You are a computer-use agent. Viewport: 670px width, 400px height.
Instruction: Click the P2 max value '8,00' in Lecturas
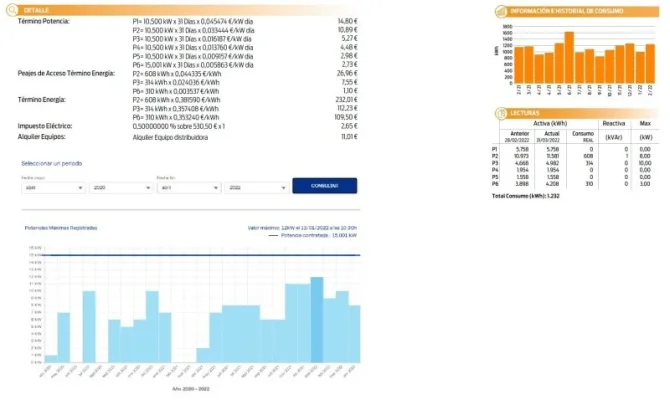(645, 156)
